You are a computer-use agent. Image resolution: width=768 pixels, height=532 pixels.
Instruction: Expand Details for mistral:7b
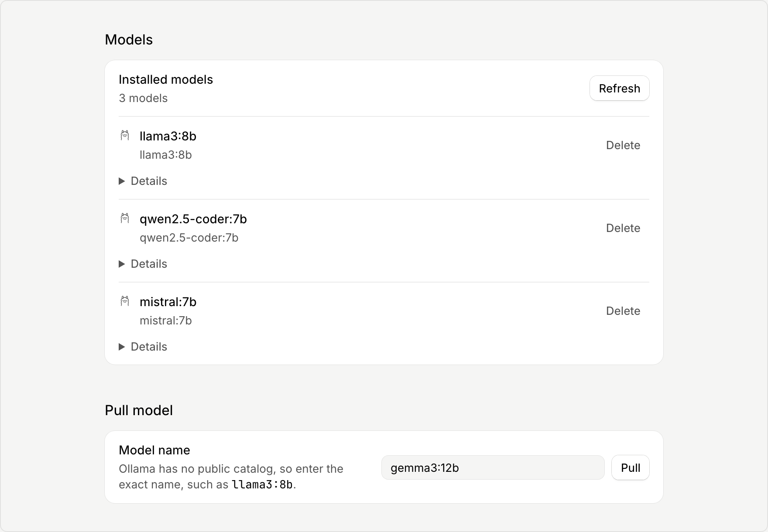143,347
